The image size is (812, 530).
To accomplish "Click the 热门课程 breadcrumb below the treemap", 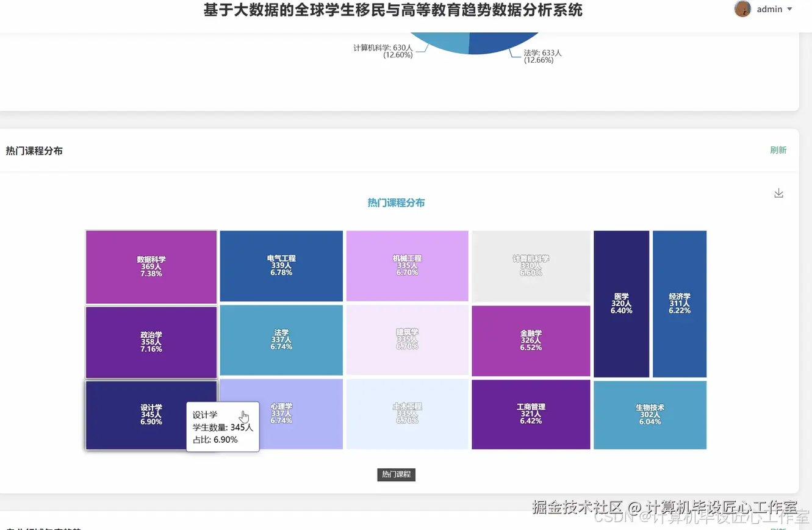I will coord(396,474).
